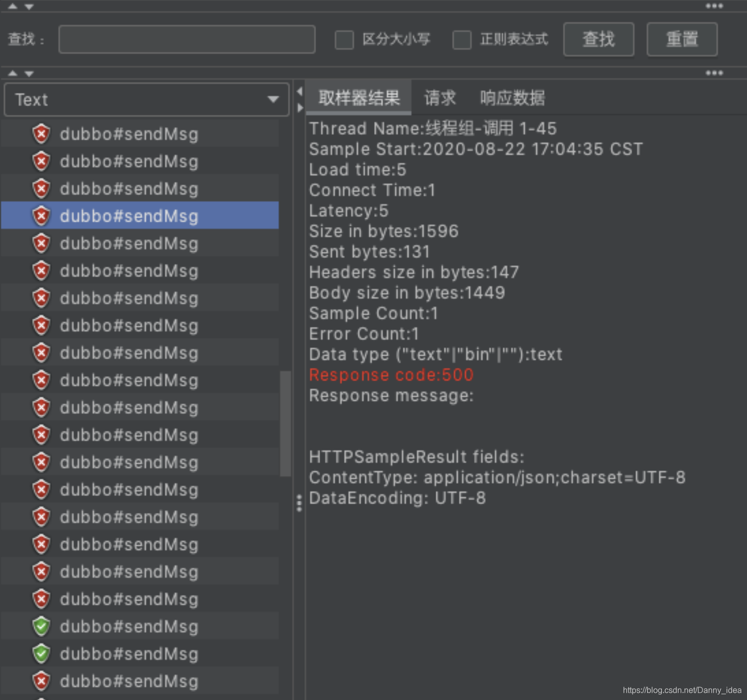This screenshot has height=700, width=747.
Task: Click the results list vertical scrollbar thumb
Action: coord(285,424)
